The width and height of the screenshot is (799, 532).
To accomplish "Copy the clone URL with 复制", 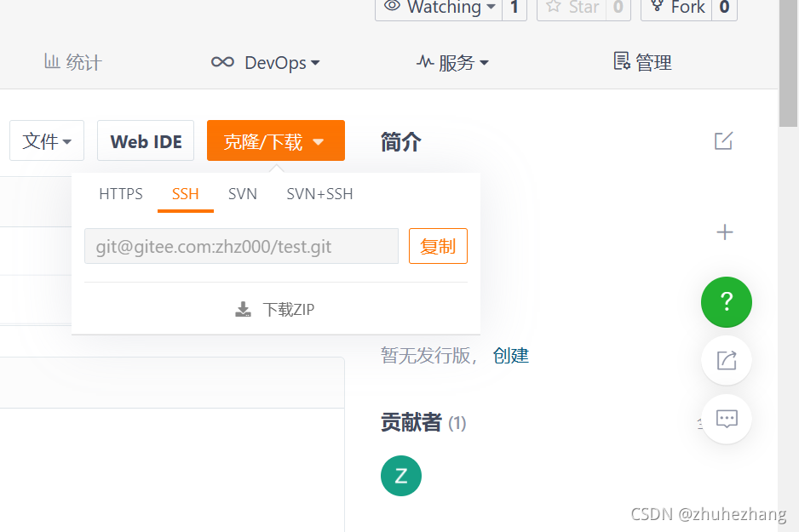I will [438, 246].
